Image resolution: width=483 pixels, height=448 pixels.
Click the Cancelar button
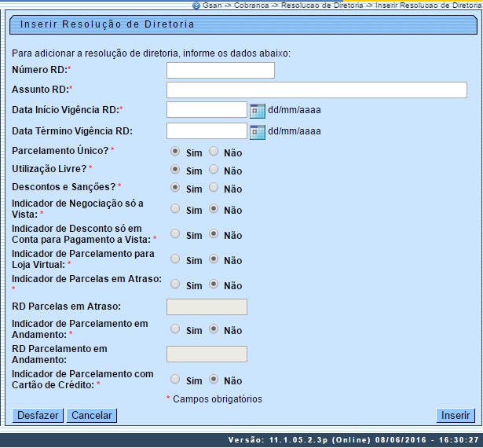91,415
